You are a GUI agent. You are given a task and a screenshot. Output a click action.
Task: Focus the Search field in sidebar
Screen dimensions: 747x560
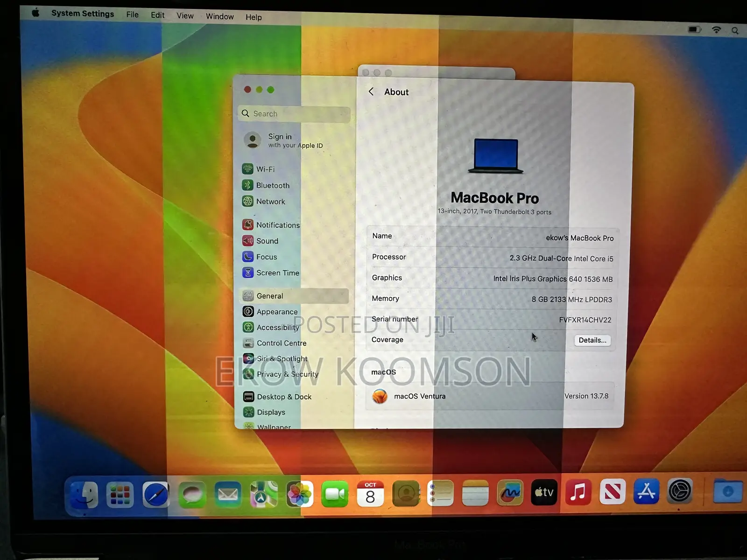[294, 113]
